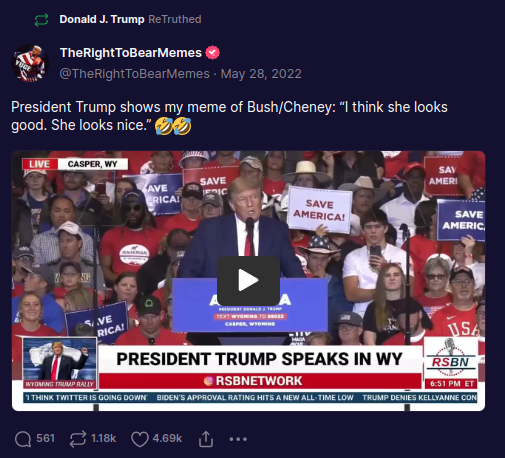Click the pink verified badge
This screenshot has height=458, width=505.
[212, 53]
